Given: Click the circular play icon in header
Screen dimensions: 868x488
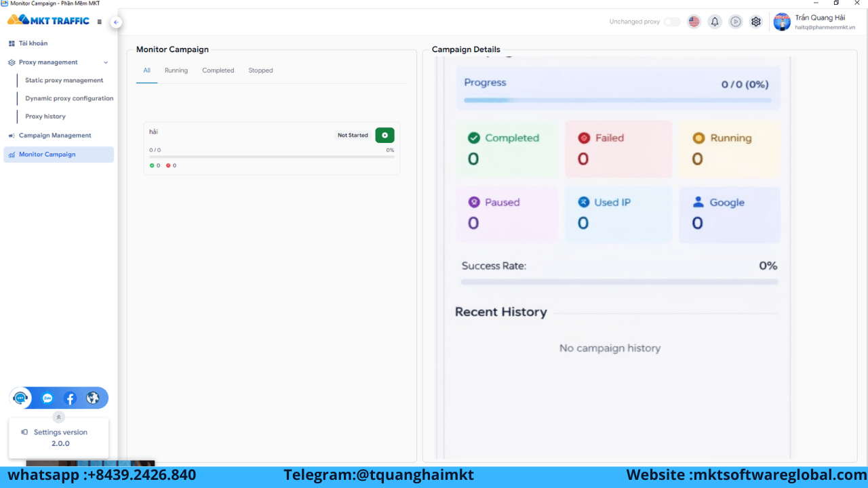Looking at the screenshot, I should click(x=736, y=22).
